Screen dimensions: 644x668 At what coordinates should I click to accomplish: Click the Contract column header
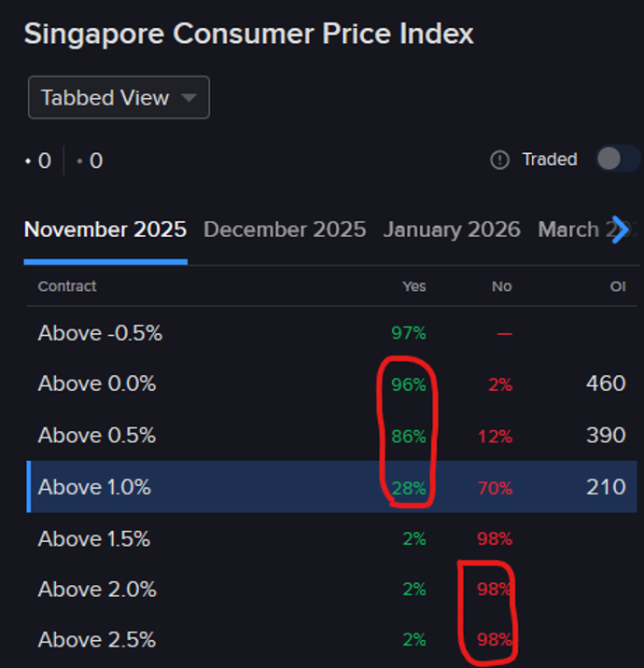point(67,286)
